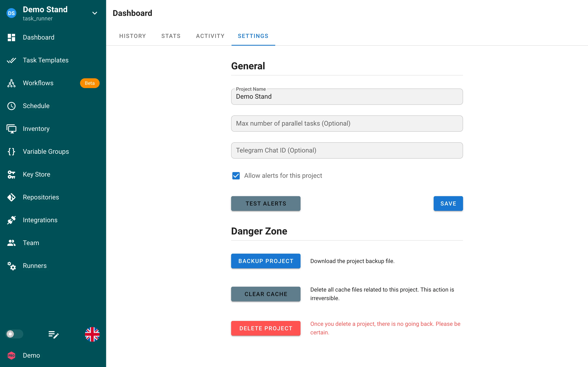This screenshot has height=367, width=588.
Task: Uncheck Allow alerts for this project
Action: coord(236,176)
